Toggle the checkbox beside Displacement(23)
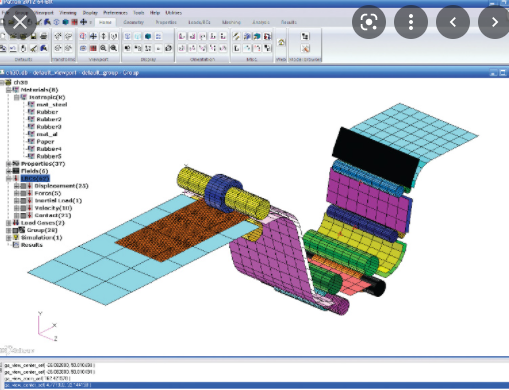Screen dimensions: 509x390 point(23,186)
